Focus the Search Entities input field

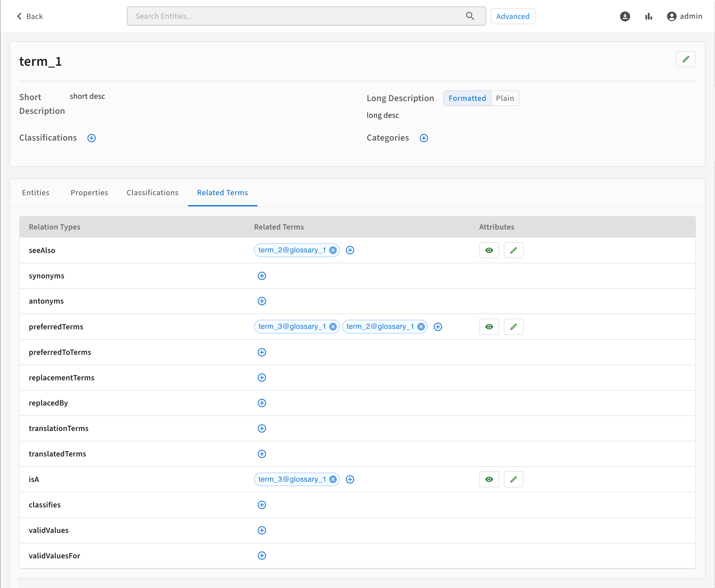(298, 16)
